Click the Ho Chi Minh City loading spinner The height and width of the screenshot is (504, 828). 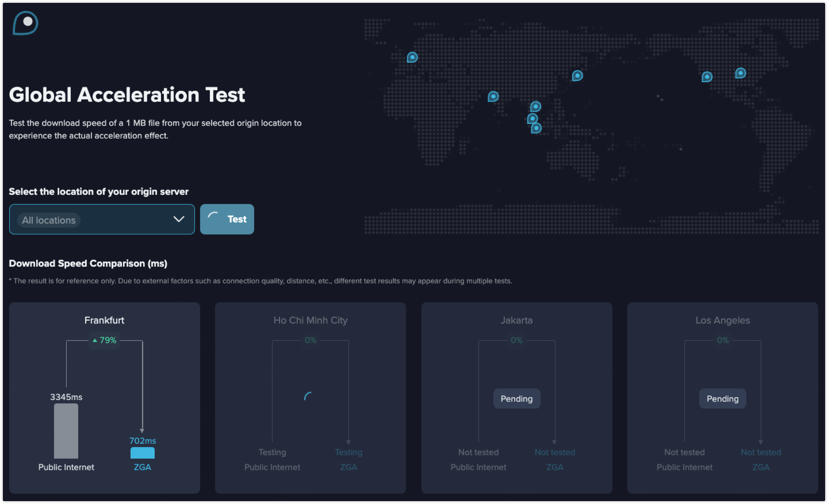309,397
